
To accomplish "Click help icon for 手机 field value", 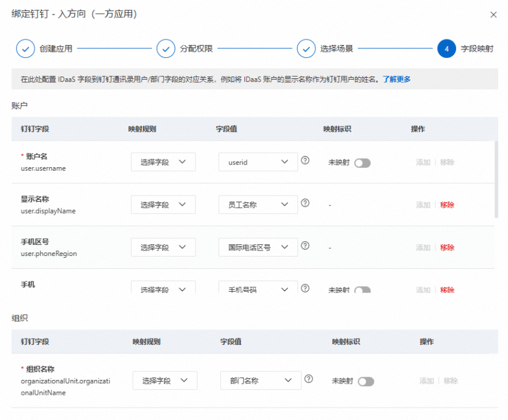I will (x=305, y=288).
